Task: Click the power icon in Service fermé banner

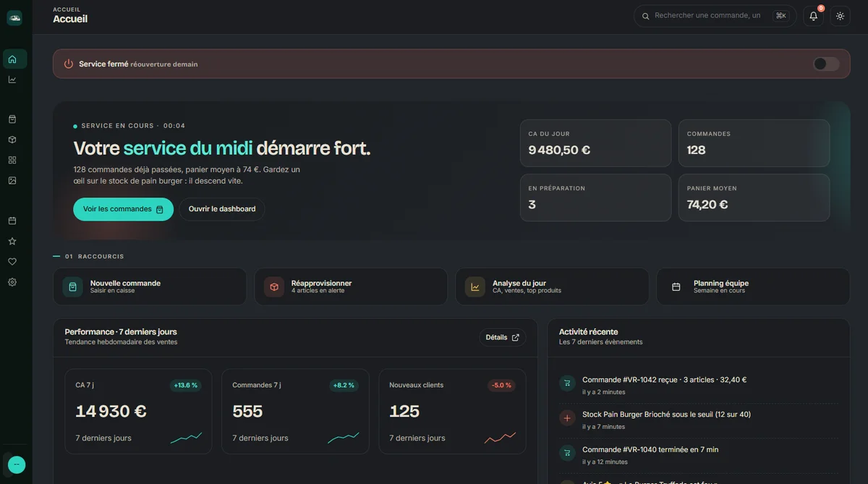Action: [69, 64]
